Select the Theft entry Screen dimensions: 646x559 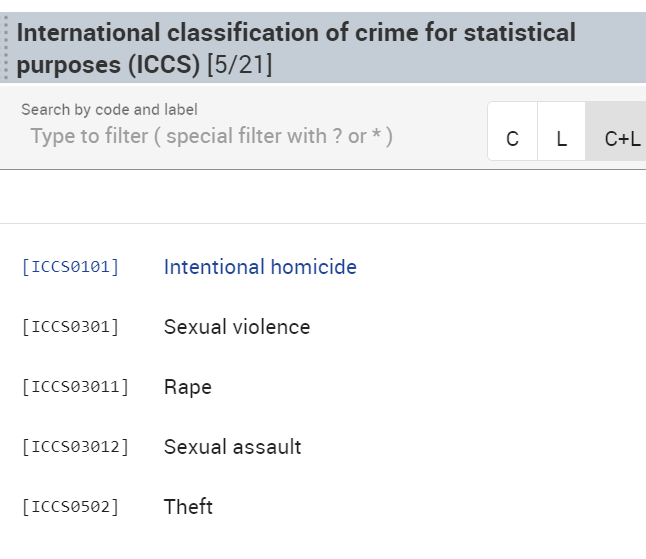(x=188, y=507)
